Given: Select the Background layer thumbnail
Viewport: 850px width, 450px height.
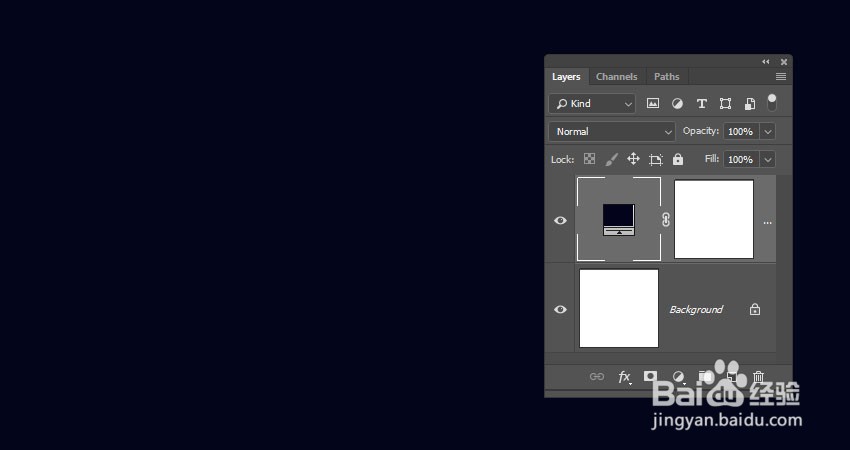Looking at the screenshot, I should (619, 308).
